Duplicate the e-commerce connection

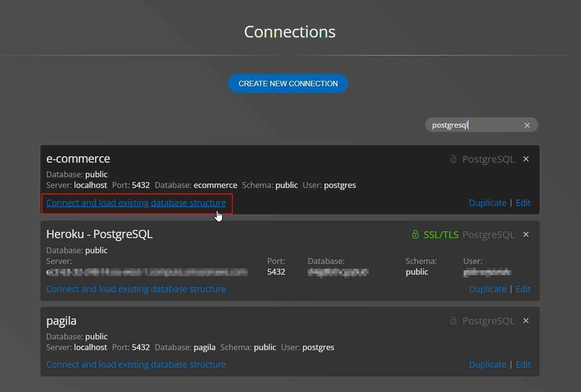pos(487,203)
